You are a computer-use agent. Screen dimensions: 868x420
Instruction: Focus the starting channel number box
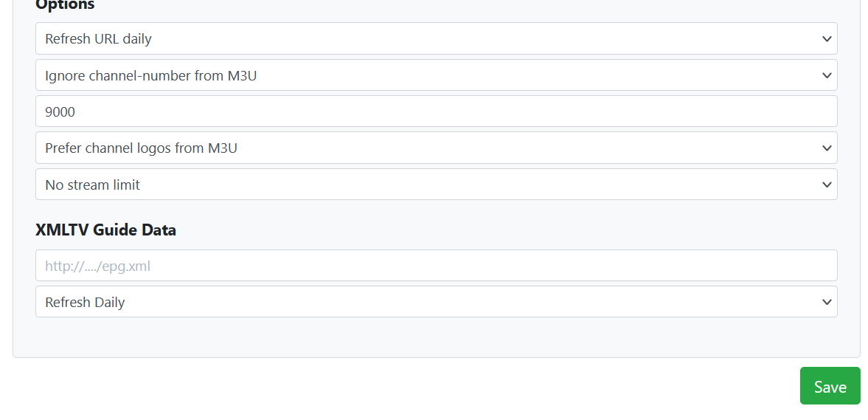click(x=435, y=111)
